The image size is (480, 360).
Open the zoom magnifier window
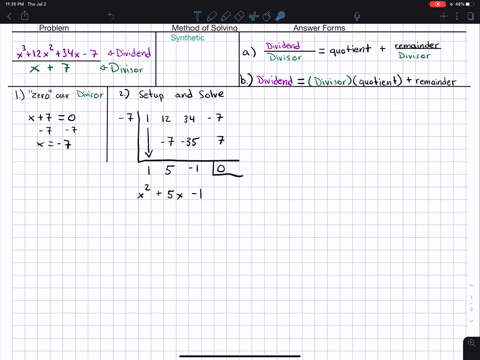pos(472,343)
